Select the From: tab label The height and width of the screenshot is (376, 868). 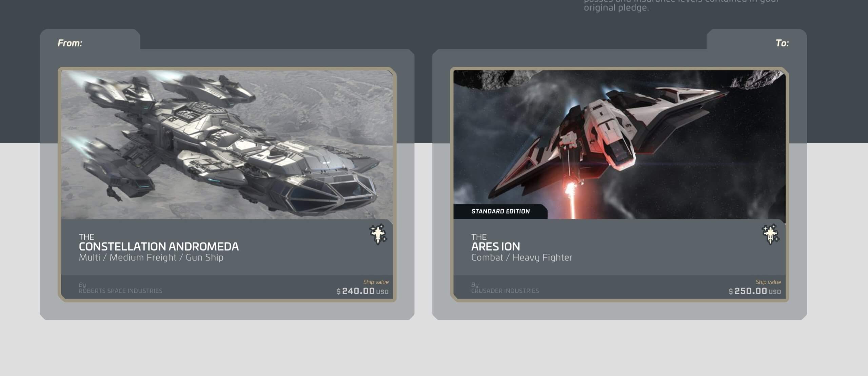pyautogui.click(x=70, y=43)
